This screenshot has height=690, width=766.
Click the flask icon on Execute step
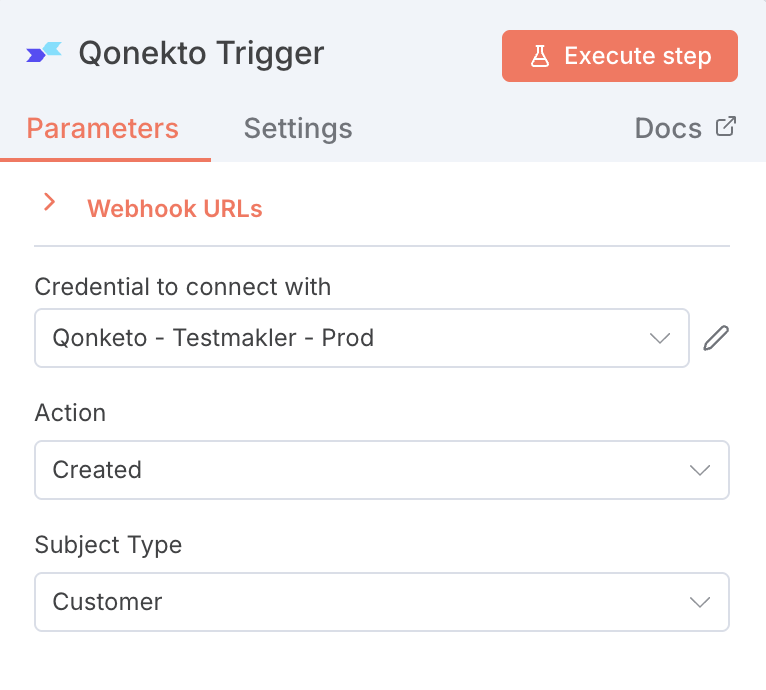[x=540, y=56]
